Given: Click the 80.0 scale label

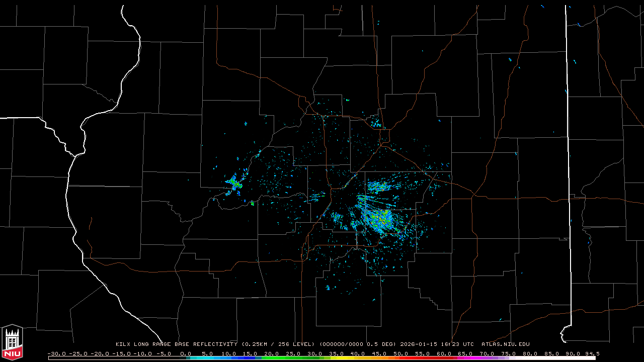Looking at the screenshot, I should coord(530,353).
